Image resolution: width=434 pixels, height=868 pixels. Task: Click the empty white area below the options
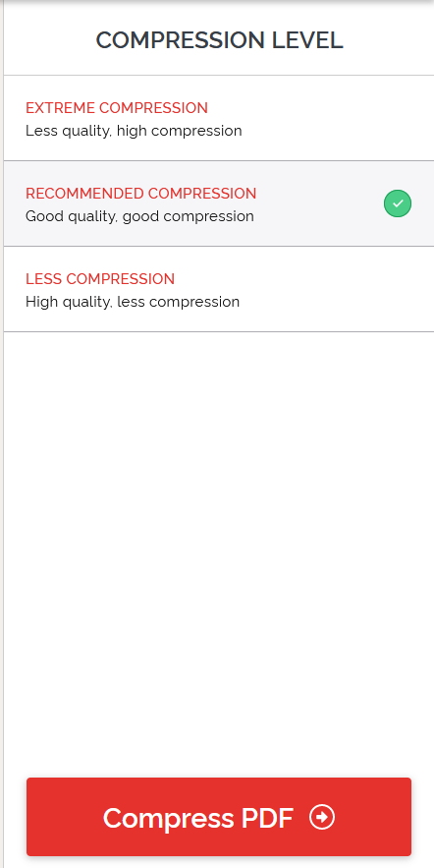click(219, 553)
